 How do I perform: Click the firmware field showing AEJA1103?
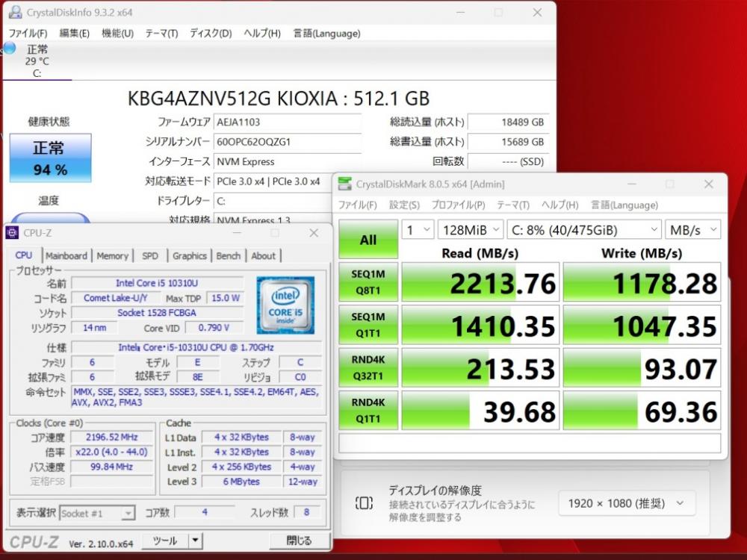pos(288,122)
